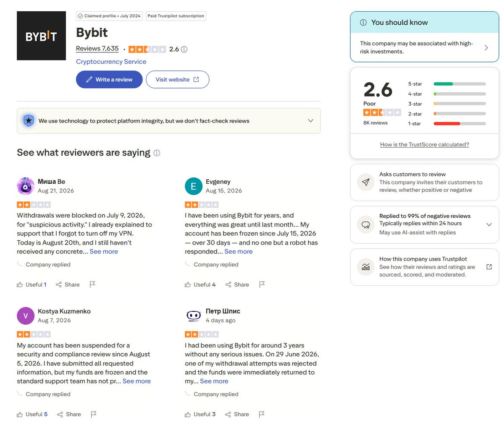Click 'Company replied' under Миша Ве's review
The image size is (504, 425).
click(x=48, y=265)
